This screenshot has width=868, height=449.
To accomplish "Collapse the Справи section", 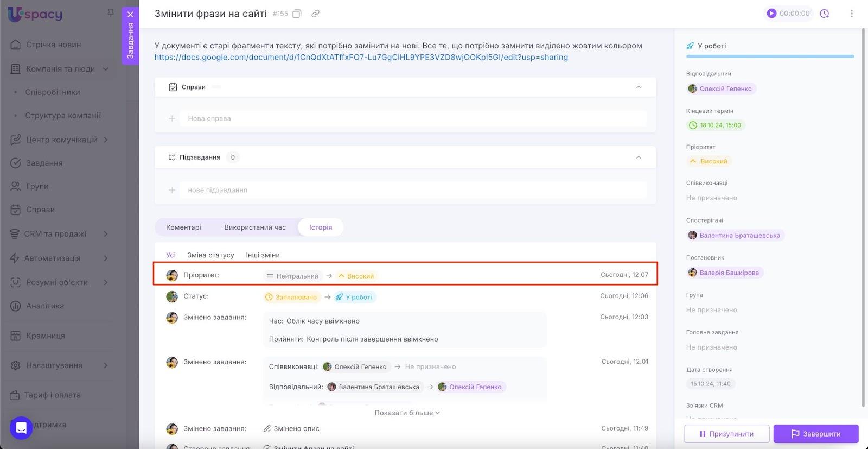I will (x=639, y=87).
